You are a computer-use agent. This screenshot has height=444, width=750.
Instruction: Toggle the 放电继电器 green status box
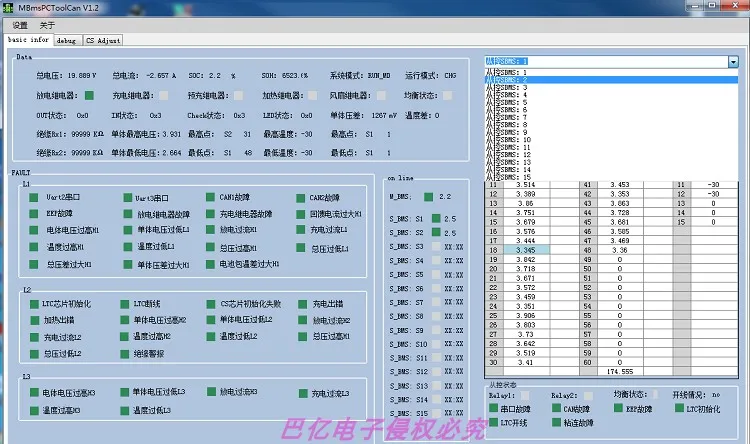[x=89, y=96]
